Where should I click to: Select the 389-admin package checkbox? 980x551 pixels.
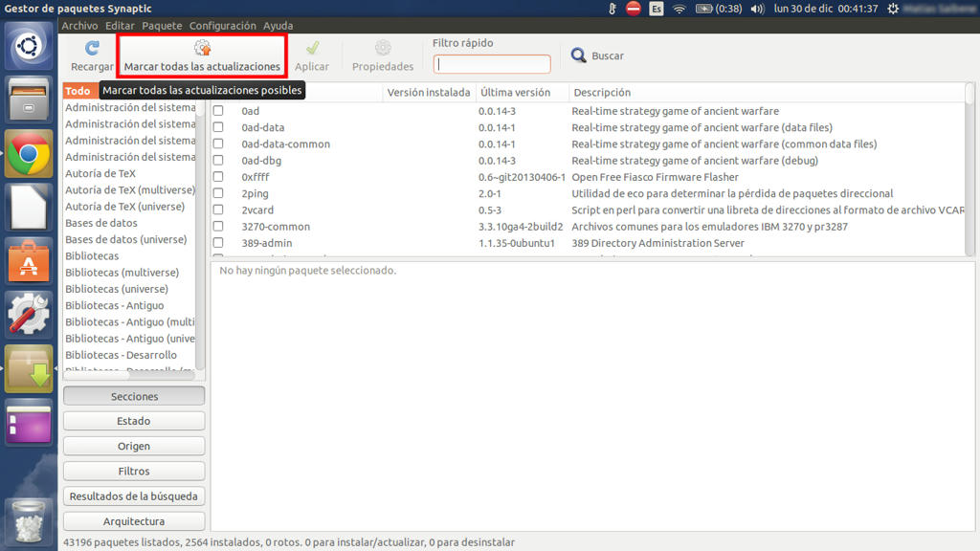pyautogui.click(x=218, y=243)
